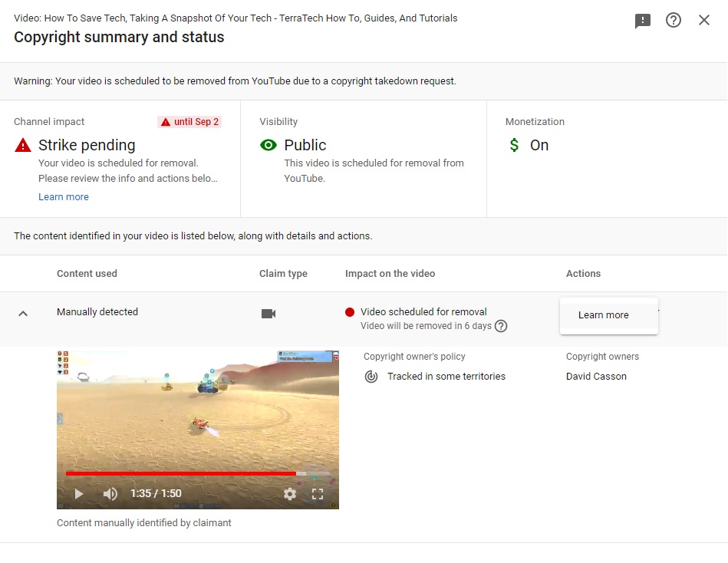728x563 pixels.
Task: Click the red removal status dot
Action: [x=350, y=312]
